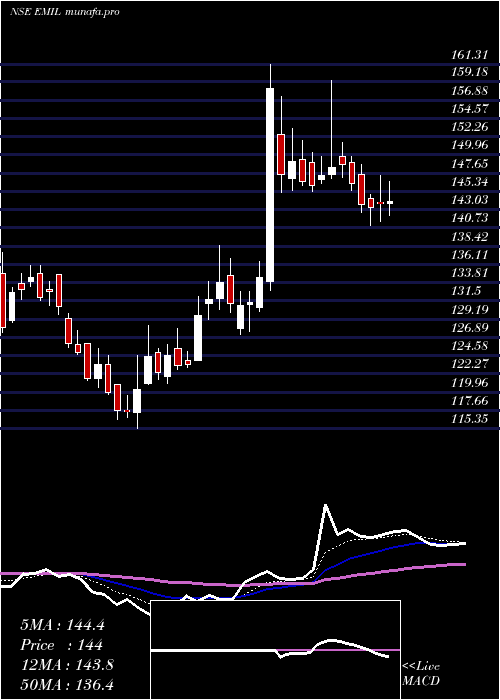This screenshot has height=700, width=500.
Task: Click the 136.11 price axis label
Action: pyautogui.click(x=470, y=255)
